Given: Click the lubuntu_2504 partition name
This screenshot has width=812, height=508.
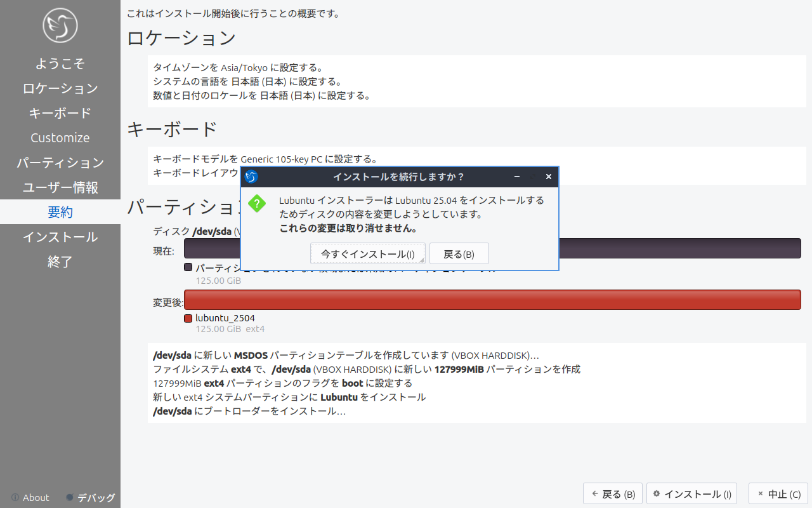Looking at the screenshot, I should tap(225, 318).
